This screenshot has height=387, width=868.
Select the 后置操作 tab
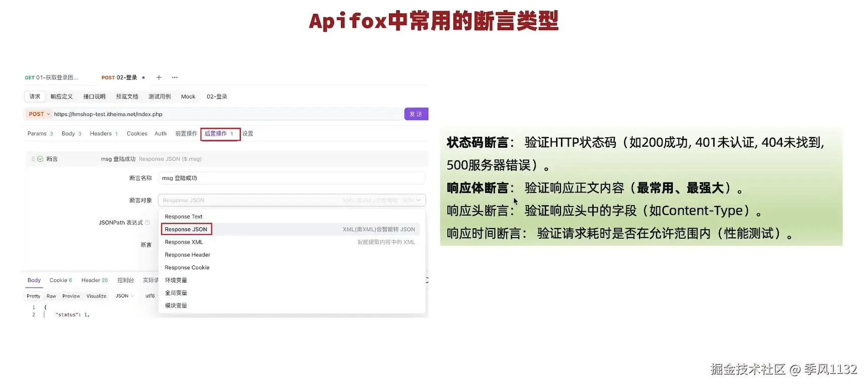click(x=220, y=134)
